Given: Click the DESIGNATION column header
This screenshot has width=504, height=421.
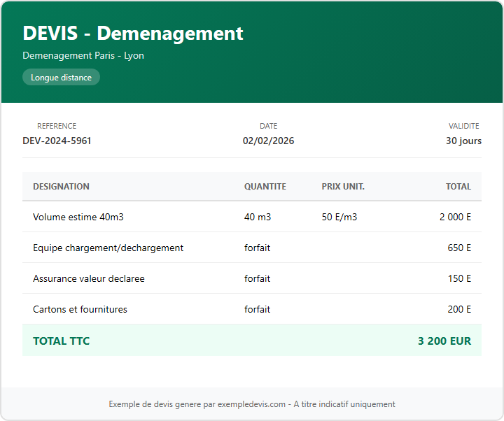Looking at the screenshot, I should [61, 187].
